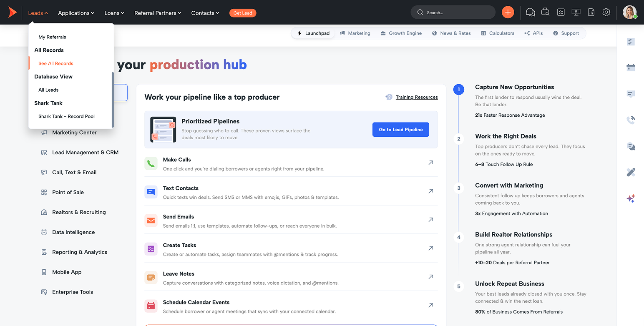Switch to the News & Rates tab
Viewport: 644px width, 326px height.
(x=451, y=33)
